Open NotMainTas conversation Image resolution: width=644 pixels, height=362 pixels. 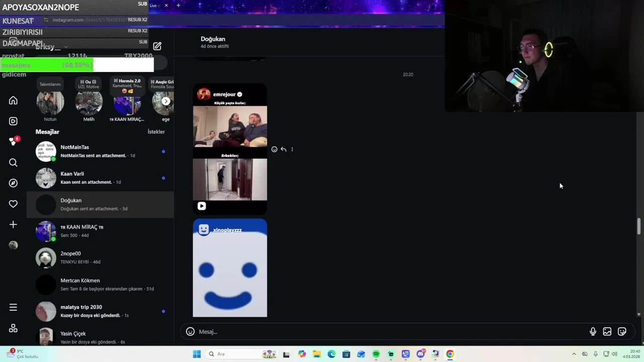coord(100,151)
